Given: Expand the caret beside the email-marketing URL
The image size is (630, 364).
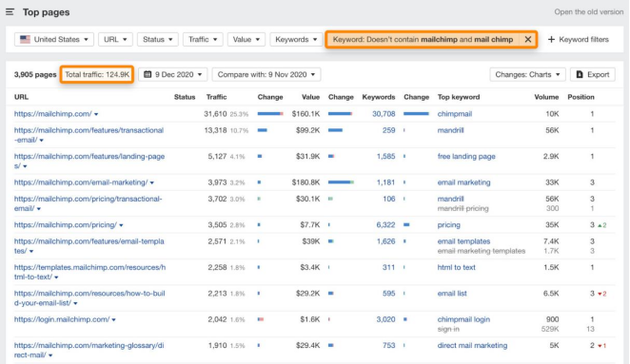Looking at the screenshot, I should click(152, 183).
